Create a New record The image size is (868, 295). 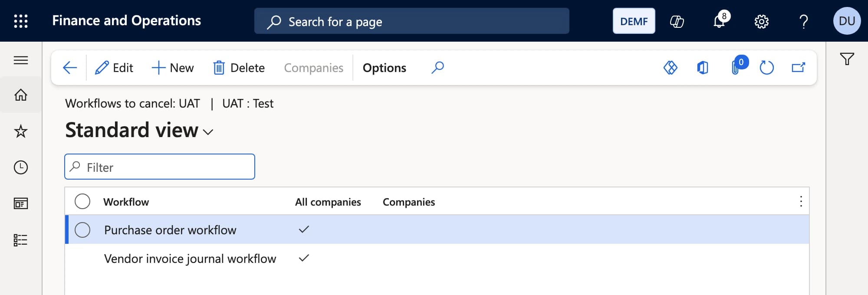coord(172,68)
